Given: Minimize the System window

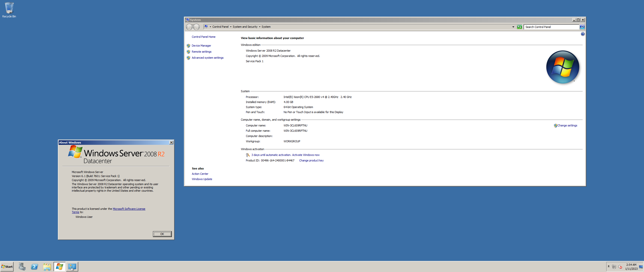Looking at the screenshot, I should [574, 20].
